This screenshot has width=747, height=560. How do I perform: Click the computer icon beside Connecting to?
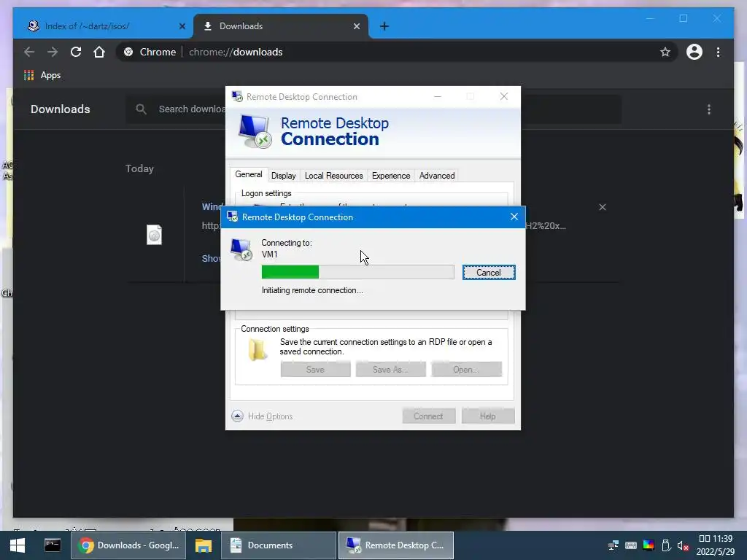(241, 249)
